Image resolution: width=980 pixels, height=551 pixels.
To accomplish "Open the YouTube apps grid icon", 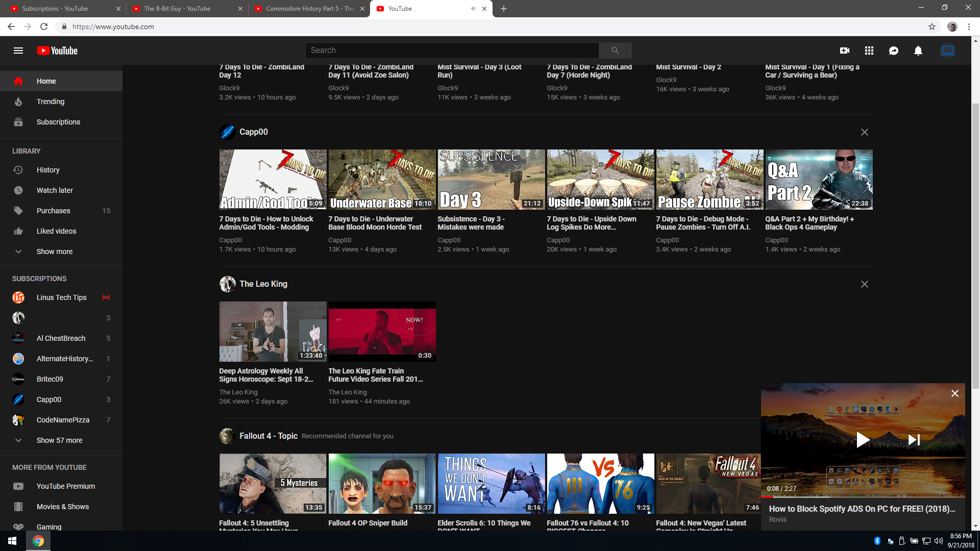I will [x=869, y=50].
